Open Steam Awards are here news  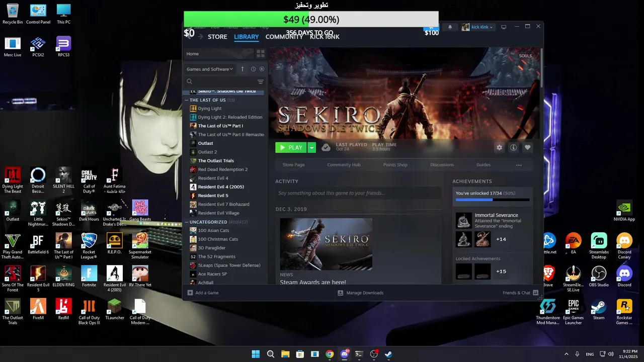[x=313, y=283]
